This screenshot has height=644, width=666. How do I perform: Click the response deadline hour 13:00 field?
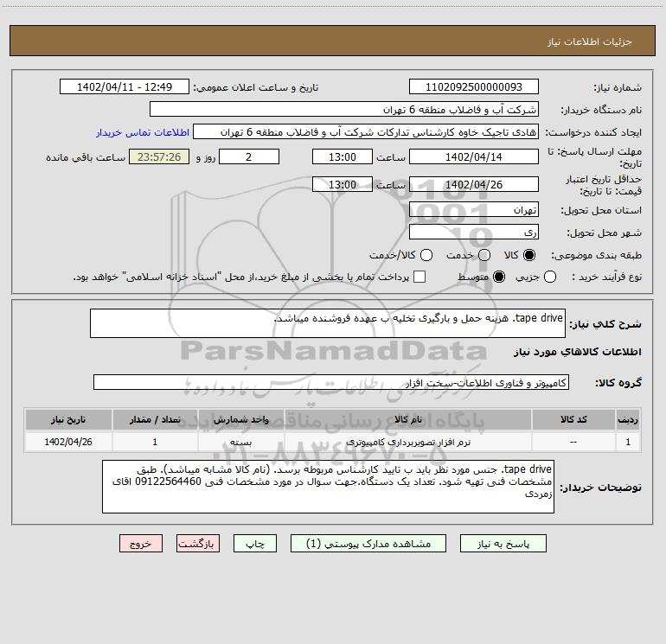[343, 157]
